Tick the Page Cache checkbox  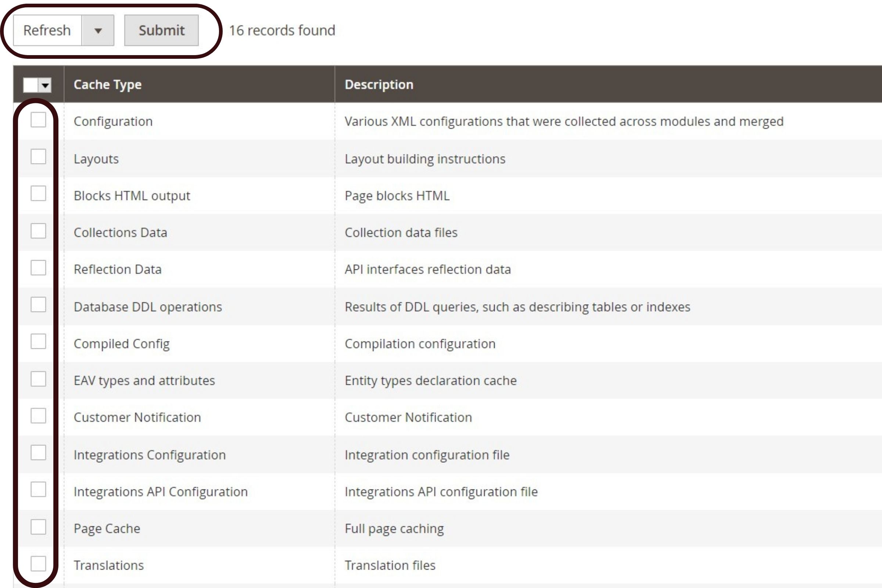pyautogui.click(x=38, y=527)
